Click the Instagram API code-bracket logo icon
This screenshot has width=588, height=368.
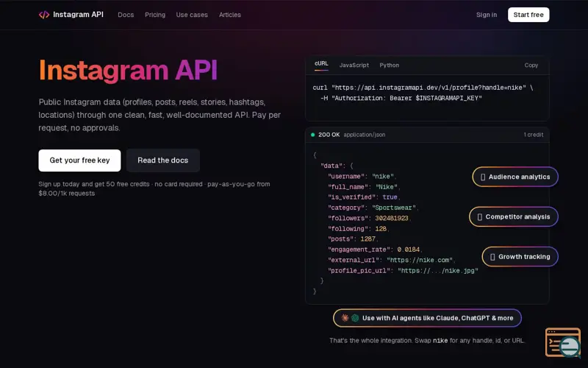click(x=44, y=15)
